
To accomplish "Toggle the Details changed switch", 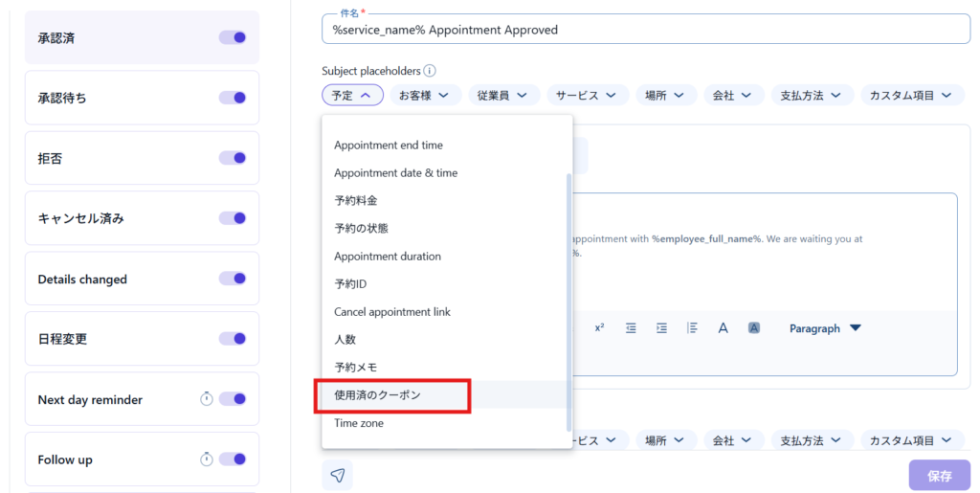I will (233, 279).
